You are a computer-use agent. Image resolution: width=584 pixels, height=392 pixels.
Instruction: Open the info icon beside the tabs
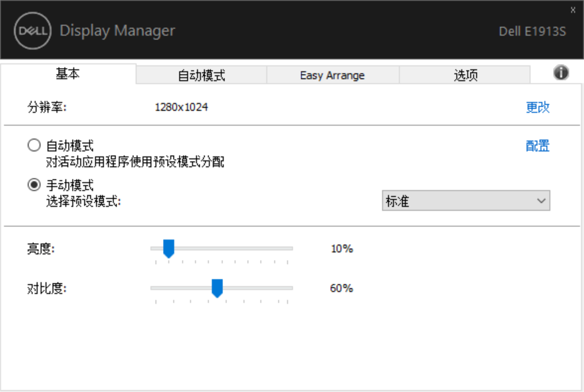coord(561,73)
